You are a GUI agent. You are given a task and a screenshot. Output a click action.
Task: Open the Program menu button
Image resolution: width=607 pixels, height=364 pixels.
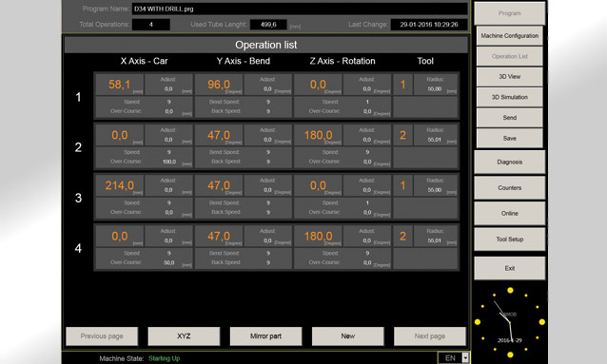[x=509, y=13]
